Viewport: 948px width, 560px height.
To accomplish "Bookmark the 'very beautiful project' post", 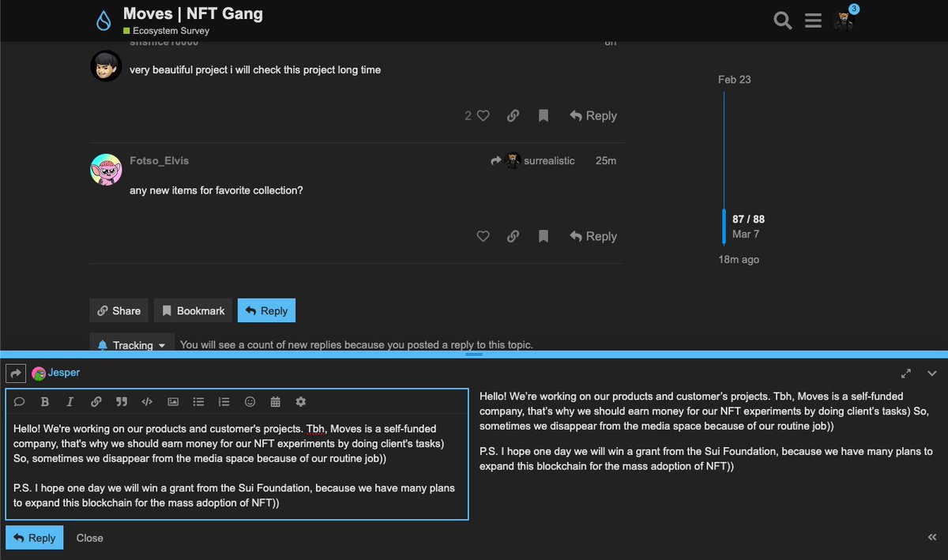I will (544, 115).
